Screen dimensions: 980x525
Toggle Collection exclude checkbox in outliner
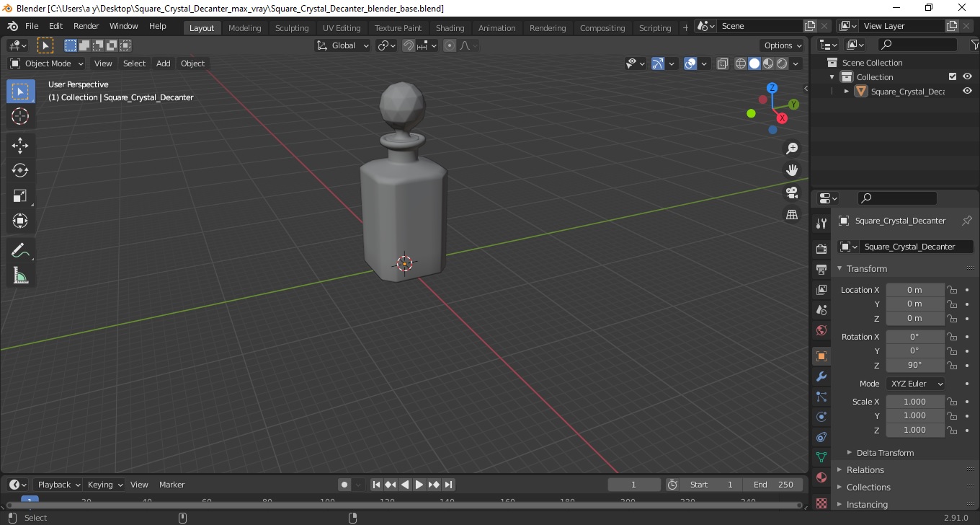tap(953, 77)
